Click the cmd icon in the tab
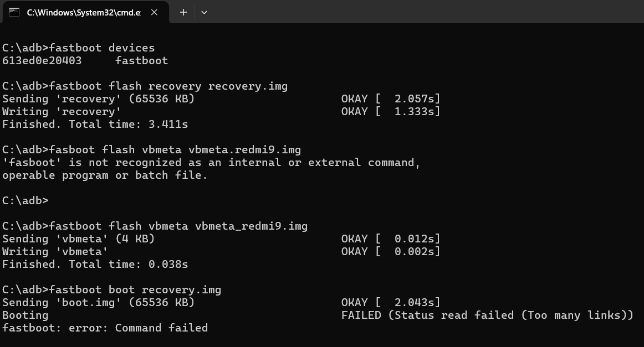This screenshot has width=644, height=347. (14, 12)
